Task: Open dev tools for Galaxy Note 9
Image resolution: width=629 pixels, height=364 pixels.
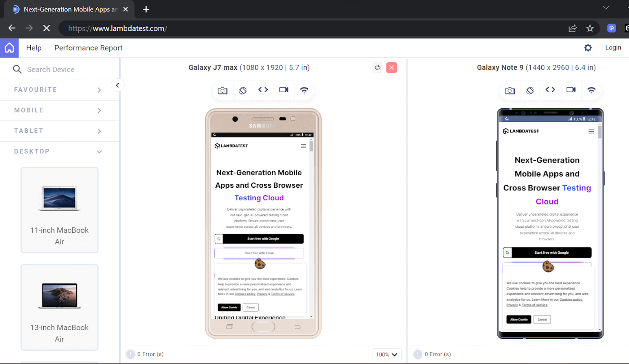Action: 550,90
